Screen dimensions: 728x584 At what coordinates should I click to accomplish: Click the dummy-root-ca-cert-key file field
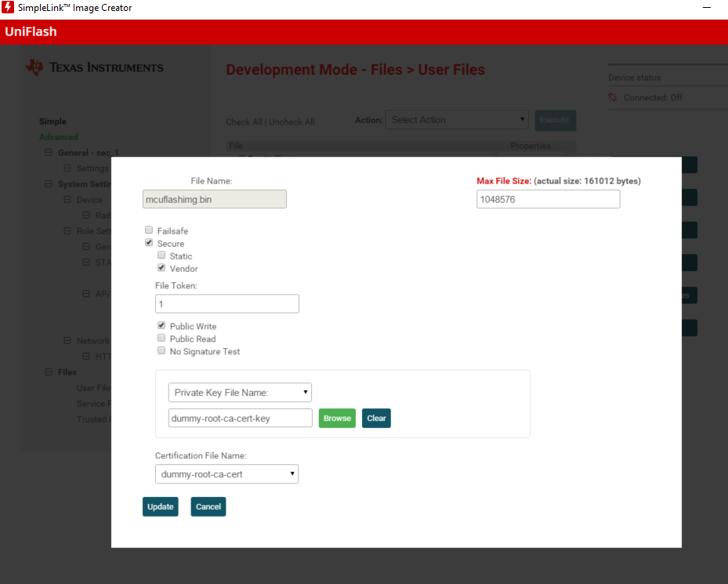click(x=240, y=418)
